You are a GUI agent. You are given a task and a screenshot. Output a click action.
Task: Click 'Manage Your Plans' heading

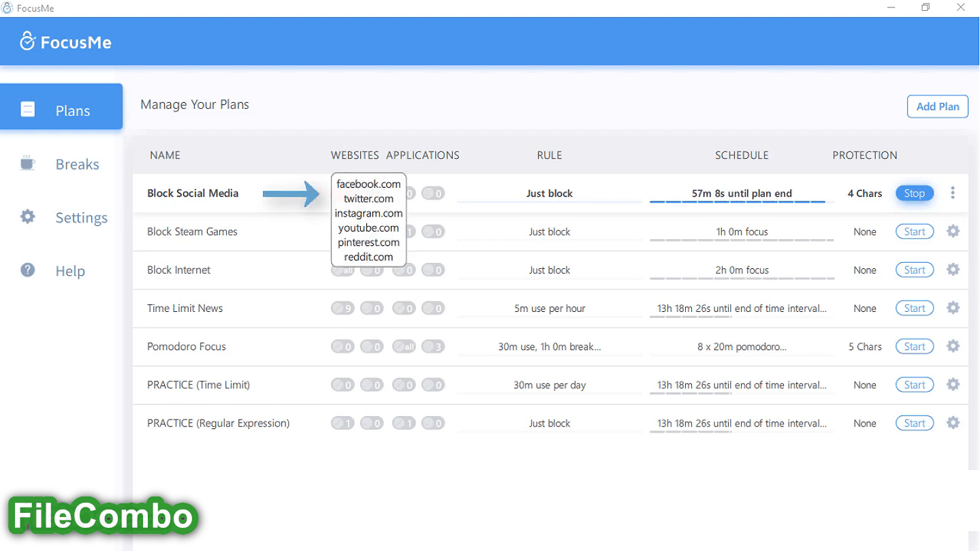click(x=195, y=104)
